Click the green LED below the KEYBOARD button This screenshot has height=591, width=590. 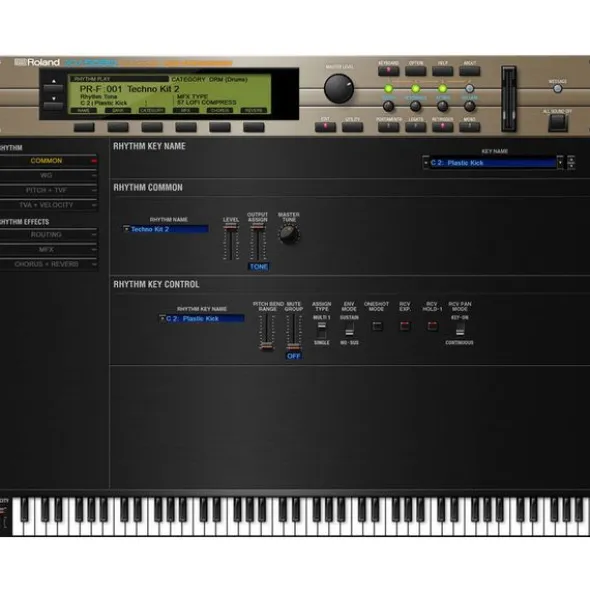pos(388,89)
